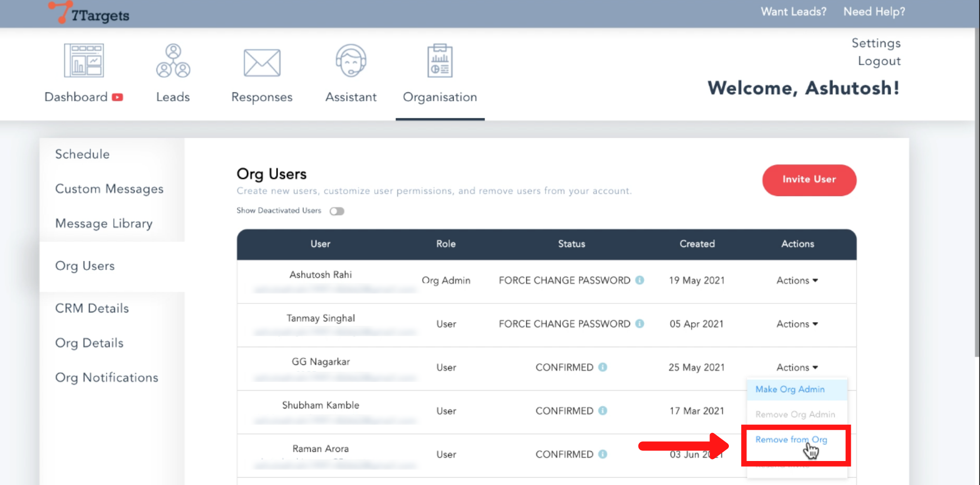
Task: Click the 7Targets logo
Action: (x=89, y=13)
